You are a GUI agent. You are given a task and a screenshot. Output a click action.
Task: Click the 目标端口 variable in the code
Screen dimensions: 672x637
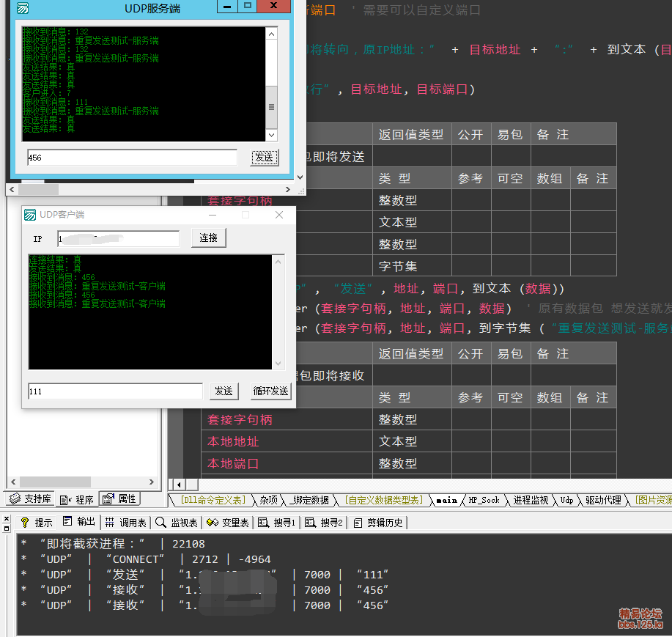pyautogui.click(x=443, y=89)
